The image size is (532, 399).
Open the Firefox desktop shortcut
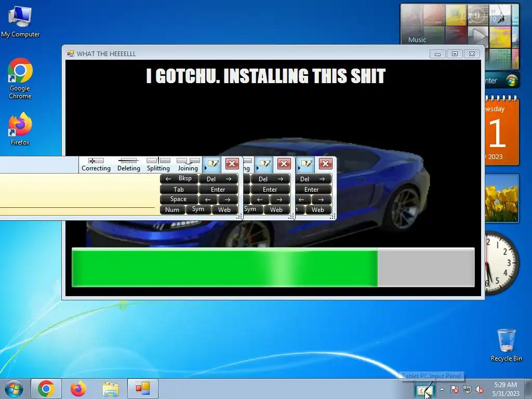click(20, 129)
